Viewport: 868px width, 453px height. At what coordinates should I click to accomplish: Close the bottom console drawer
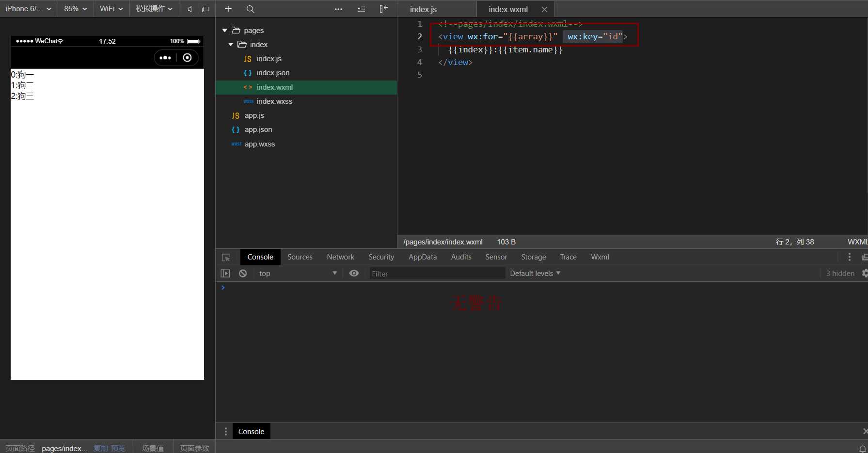pos(865,431)
